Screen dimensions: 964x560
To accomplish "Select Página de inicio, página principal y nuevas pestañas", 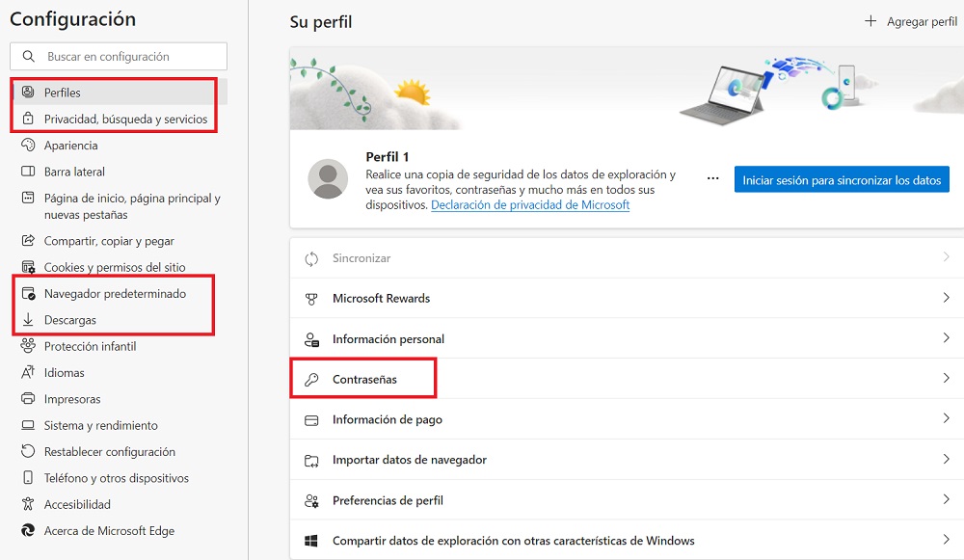I will pos(119,206).
